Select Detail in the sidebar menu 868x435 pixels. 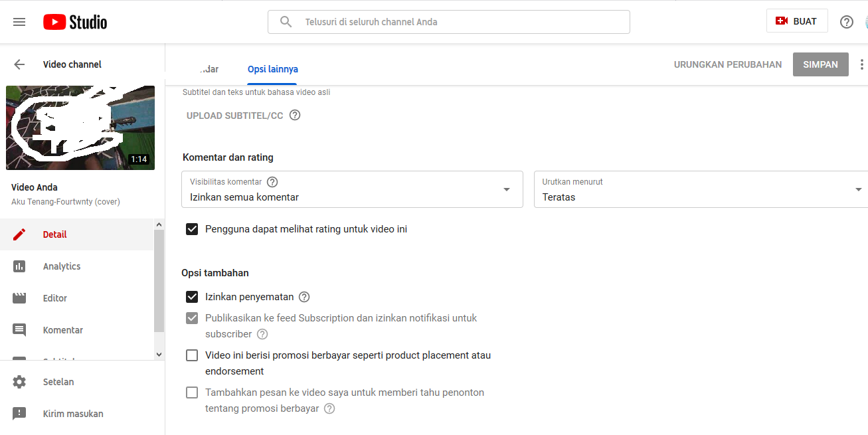pyautogui.click(x=54, y=234)
